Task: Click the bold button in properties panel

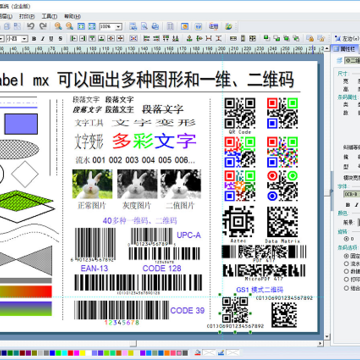Action: pyautogui.click(x=348, y=205)
